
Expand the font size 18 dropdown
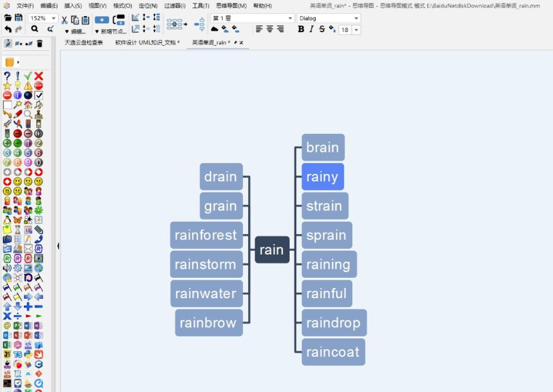click(x=355, y=30)
